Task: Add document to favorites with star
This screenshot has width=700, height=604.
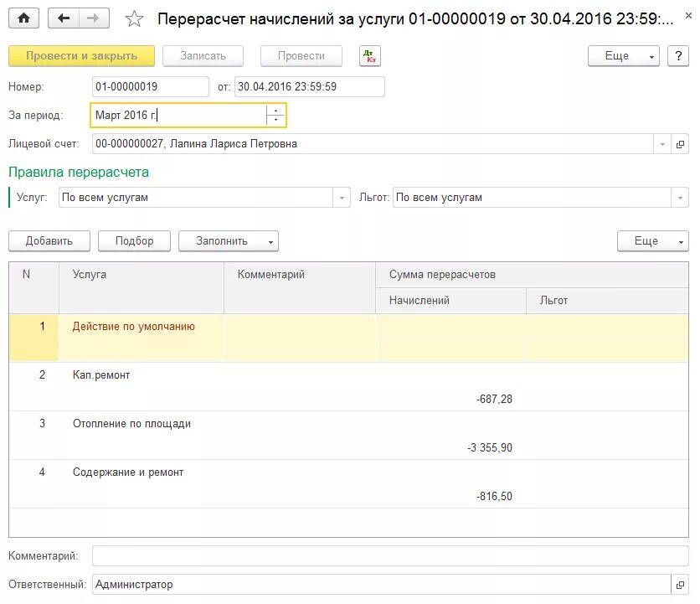Action: (134, 18)
